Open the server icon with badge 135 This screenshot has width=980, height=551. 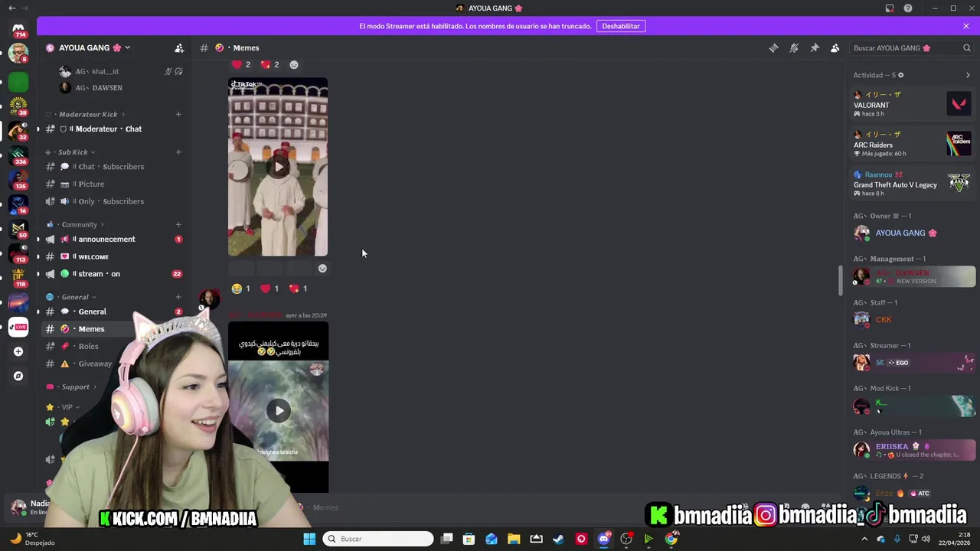point(18,180)
